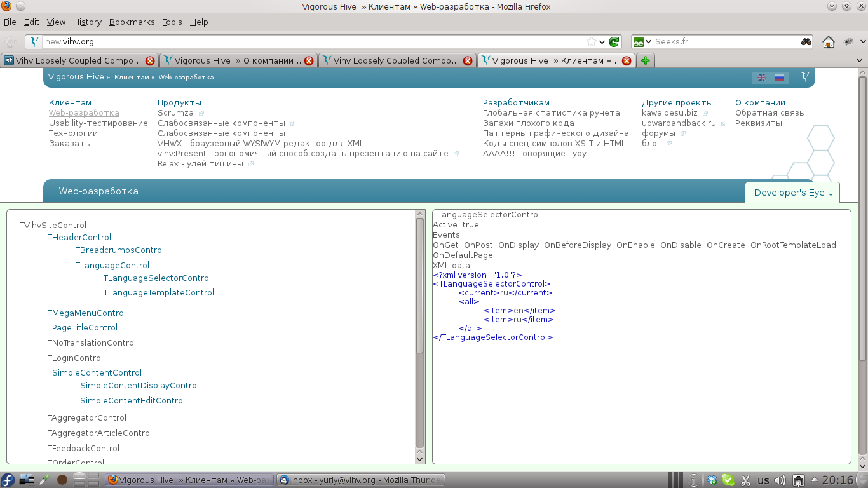The height and width of the screenshot is (488, 868).
Task: Switch site language using the British flag
Action: 761,78
